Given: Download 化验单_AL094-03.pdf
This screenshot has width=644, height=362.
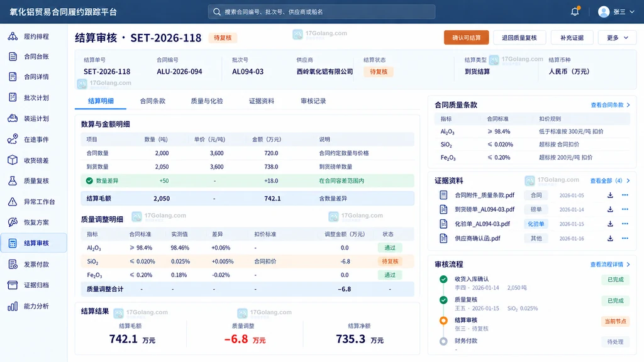Looking at the screenshot, I should tap(610, 224).
